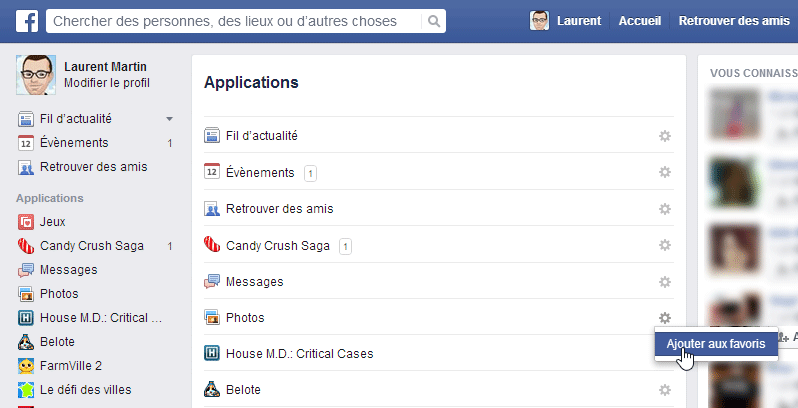Open gear settings for Retrouver des amis row
The image size is (798, 408).
tap(665, 209)
